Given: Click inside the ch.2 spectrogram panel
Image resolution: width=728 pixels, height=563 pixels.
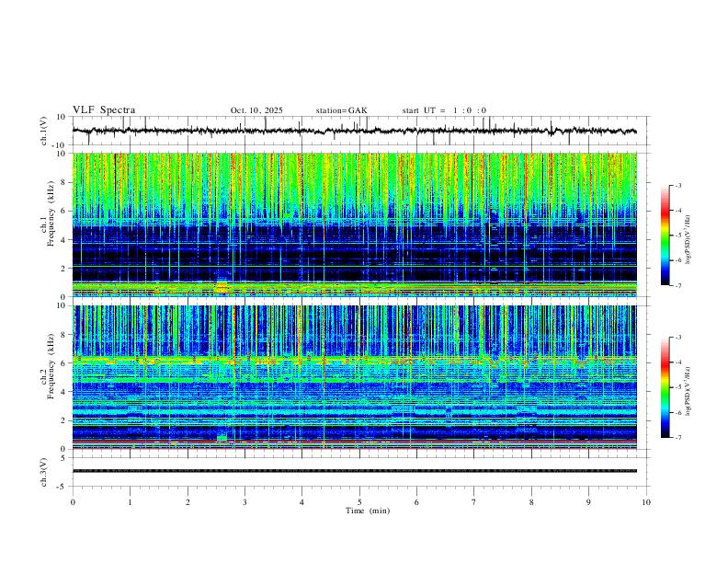Looking at the screenshot, I should tap(355, 377).
